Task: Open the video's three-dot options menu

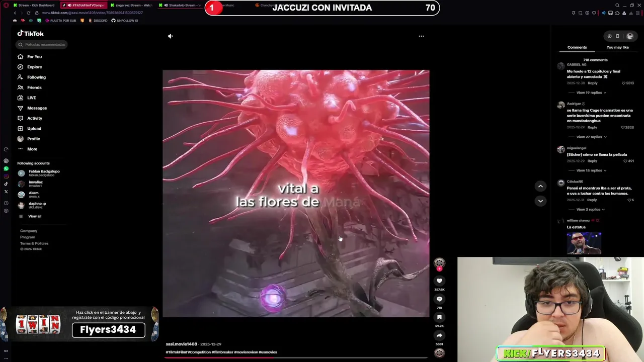Action: point(421,36)
